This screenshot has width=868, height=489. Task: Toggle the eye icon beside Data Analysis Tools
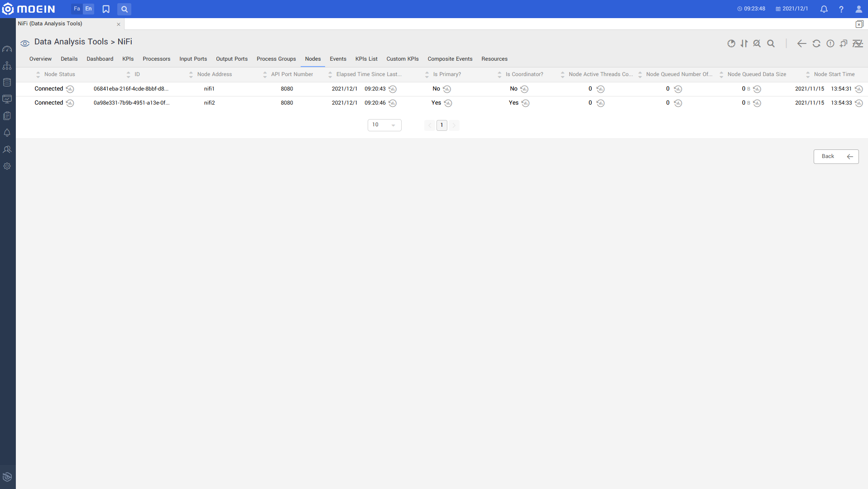click(25, 43)
